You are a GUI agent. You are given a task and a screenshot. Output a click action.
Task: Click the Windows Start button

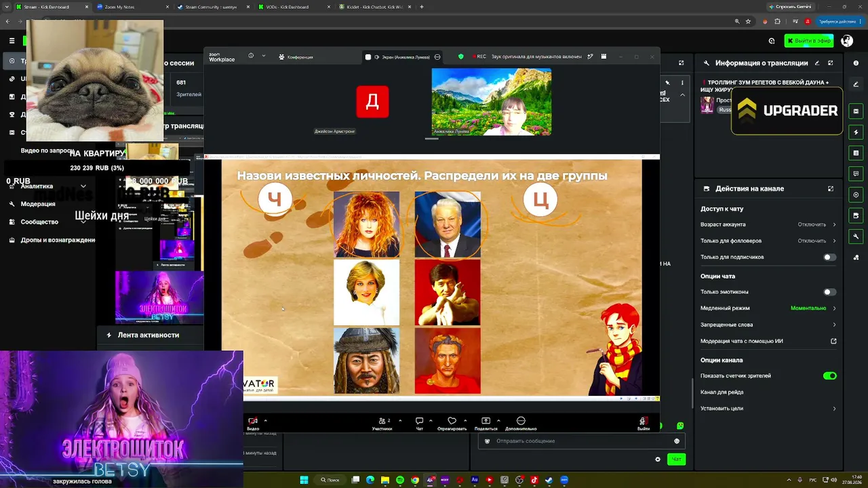coord(304,480)
